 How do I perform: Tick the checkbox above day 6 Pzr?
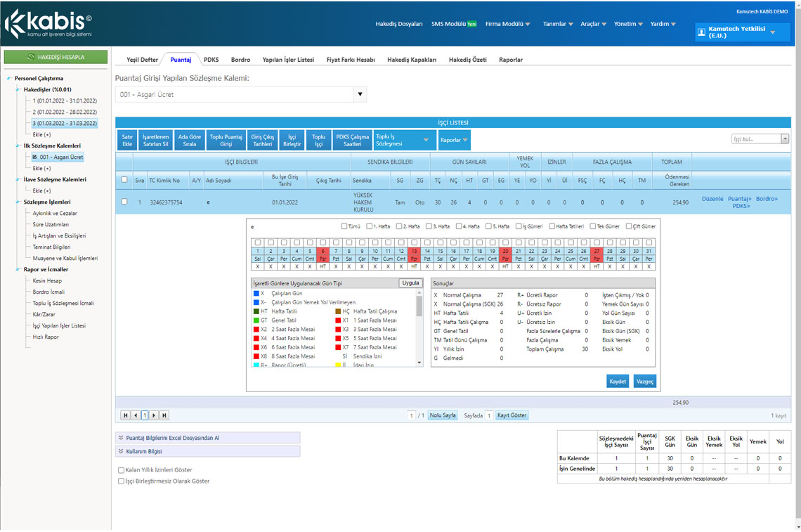pyautogui.click(x=323, y=242)
